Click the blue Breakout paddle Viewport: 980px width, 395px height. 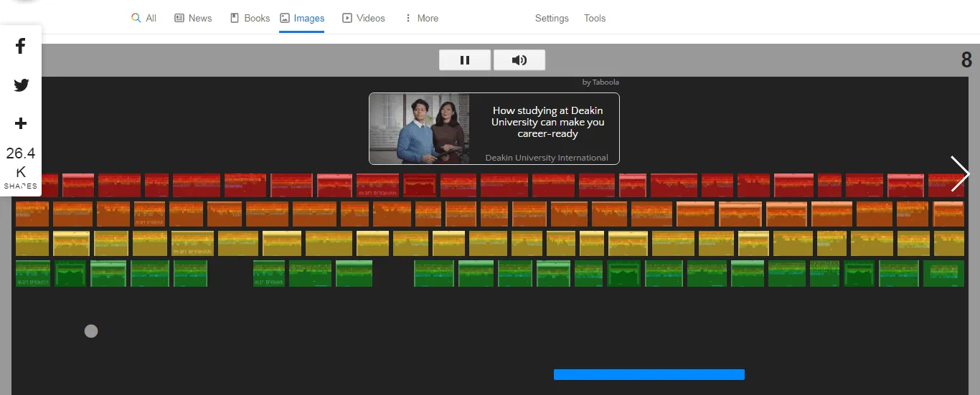click(649, 374)
